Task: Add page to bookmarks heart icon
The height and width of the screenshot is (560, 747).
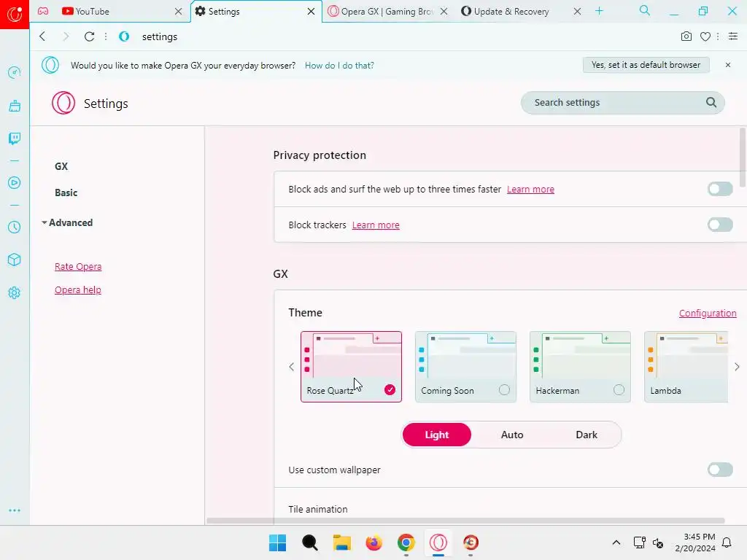Action: (x=705, y=36)
